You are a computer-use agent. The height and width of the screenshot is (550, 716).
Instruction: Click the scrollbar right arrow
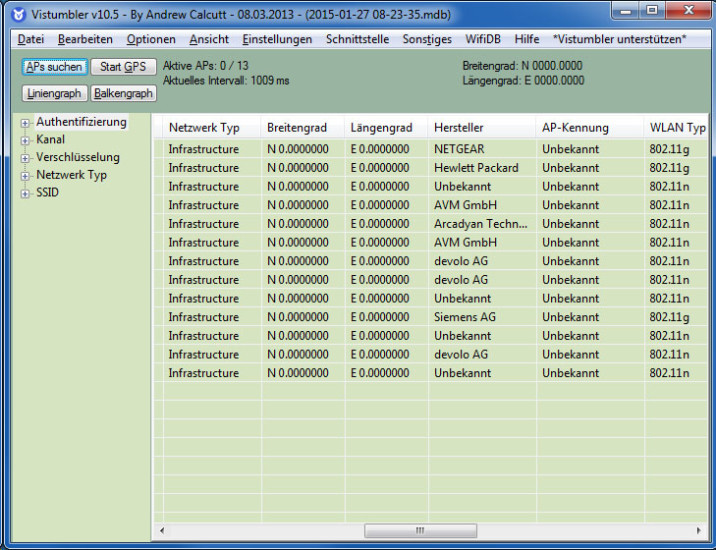click(698, 530)
